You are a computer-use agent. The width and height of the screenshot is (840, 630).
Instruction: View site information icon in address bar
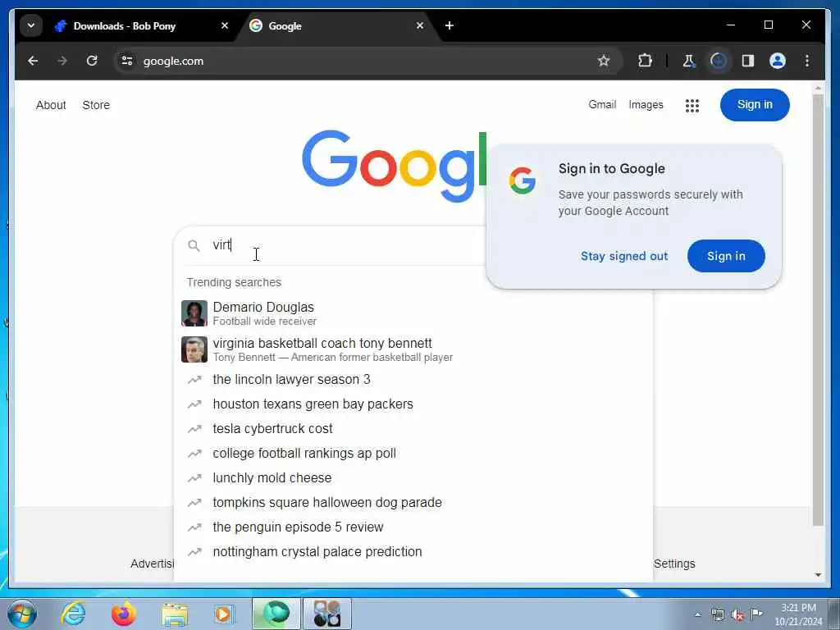coord(127,61)
